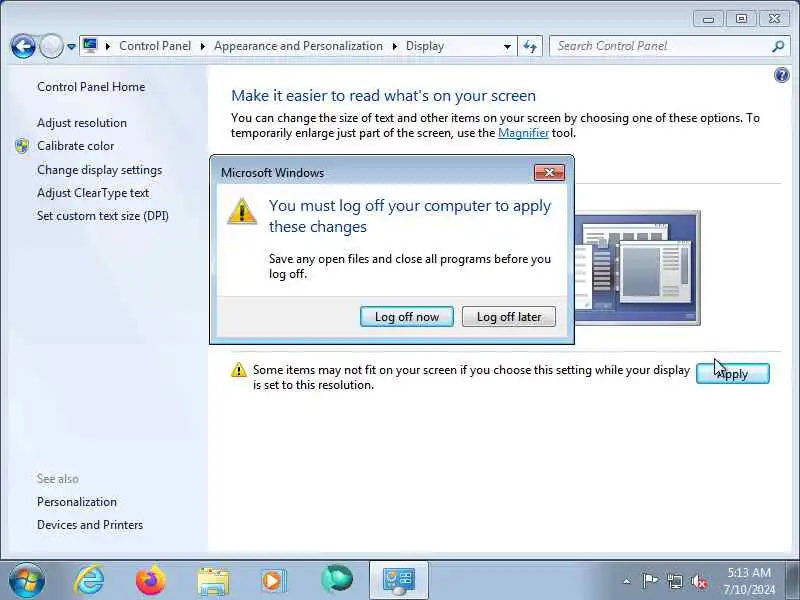
Task: Open the address bar history dropdown
Action: (x=507, y=46)
